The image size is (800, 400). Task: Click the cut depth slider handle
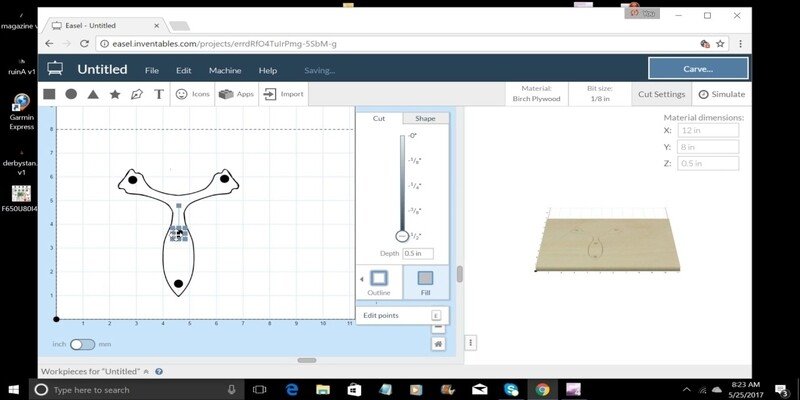[x=402, y=236]
